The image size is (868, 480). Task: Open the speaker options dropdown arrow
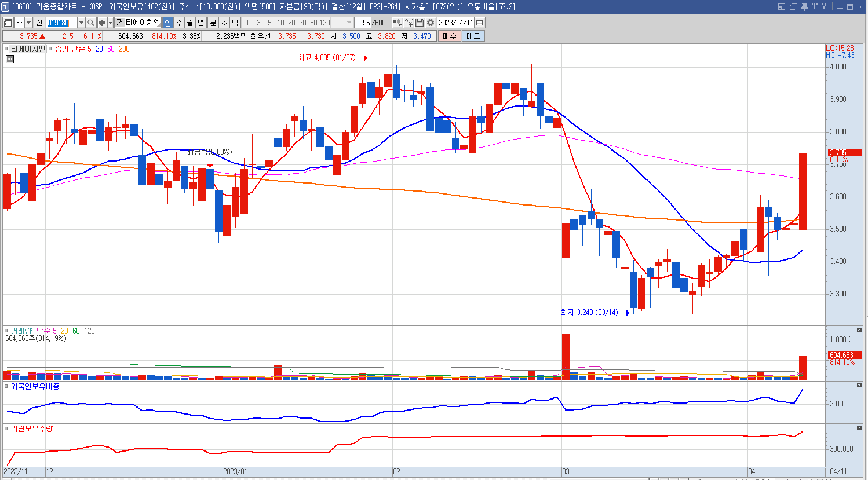coord(110,23)
